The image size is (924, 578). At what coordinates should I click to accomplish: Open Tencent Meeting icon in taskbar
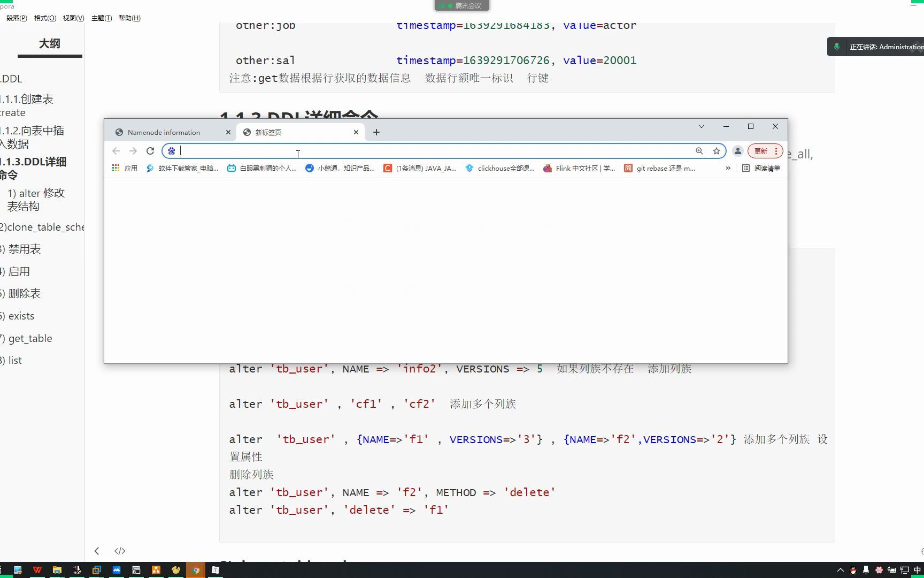click(x=117, y=570)
